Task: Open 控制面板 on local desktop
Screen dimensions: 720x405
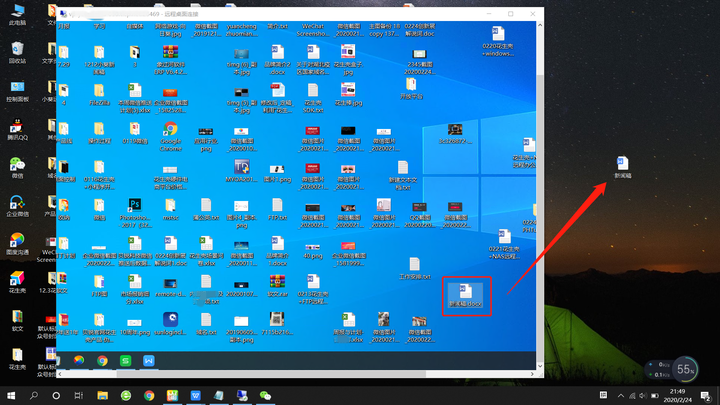Action: pyautogui.click(x=17, y=91)
